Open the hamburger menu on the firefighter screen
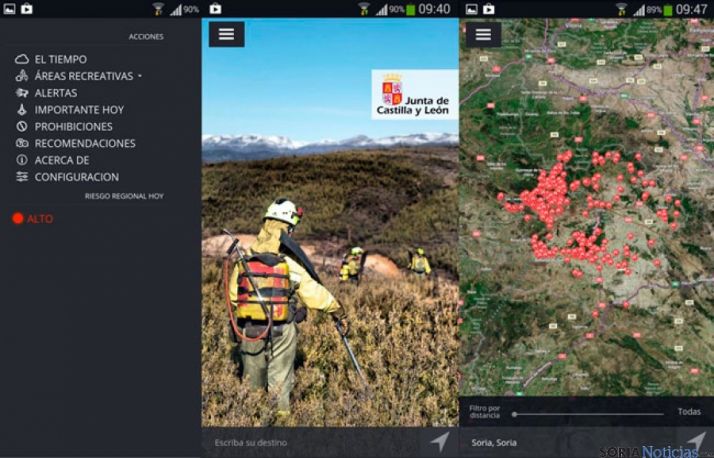Viewport: 714px width, 458px height. point(226,34)
